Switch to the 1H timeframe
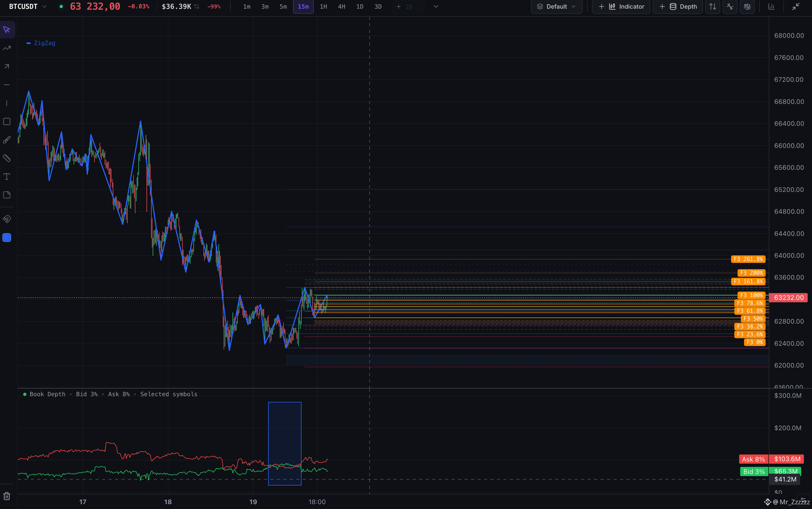The height and width of the screenshot is (509, 812). (323, 6)
